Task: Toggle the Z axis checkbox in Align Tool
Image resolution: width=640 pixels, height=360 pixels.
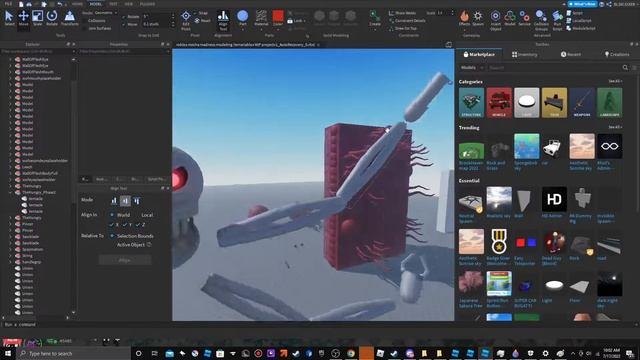Action: pos(138,224)
